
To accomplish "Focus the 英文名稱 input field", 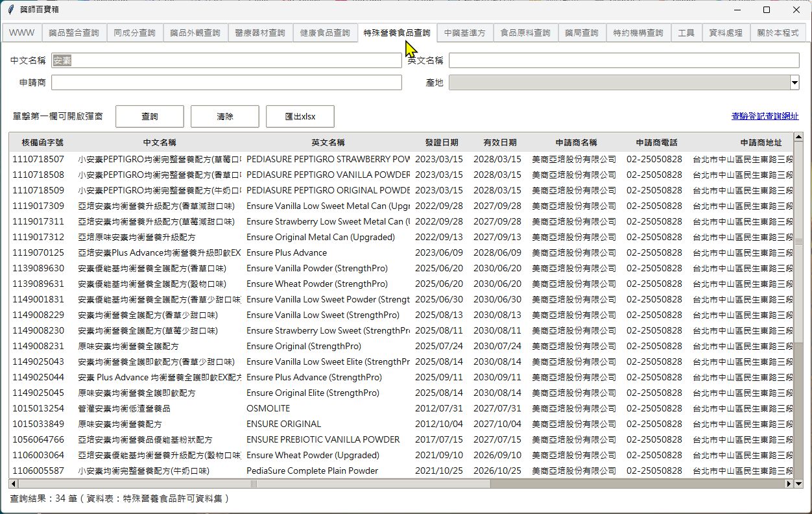I will (624, 60).
